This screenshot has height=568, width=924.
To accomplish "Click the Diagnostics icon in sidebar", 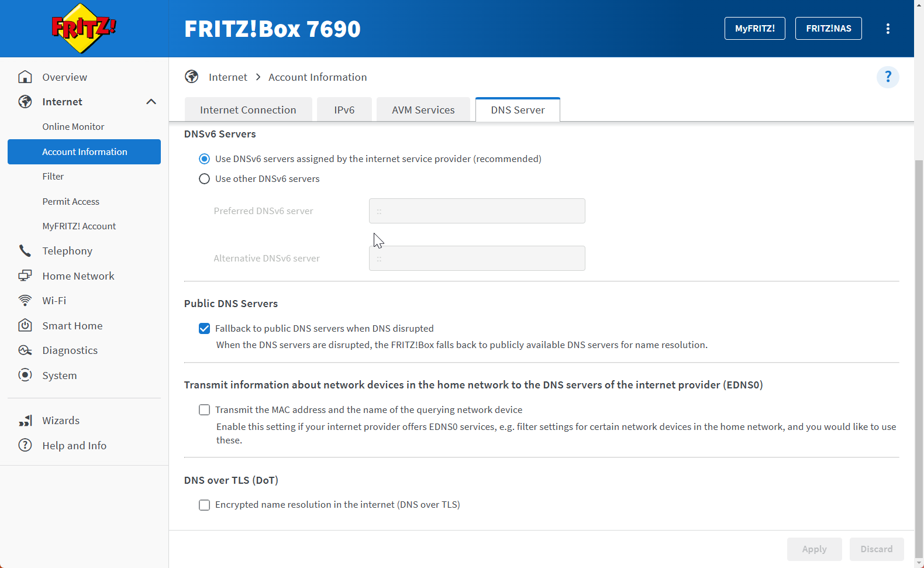I will (25, 350).
